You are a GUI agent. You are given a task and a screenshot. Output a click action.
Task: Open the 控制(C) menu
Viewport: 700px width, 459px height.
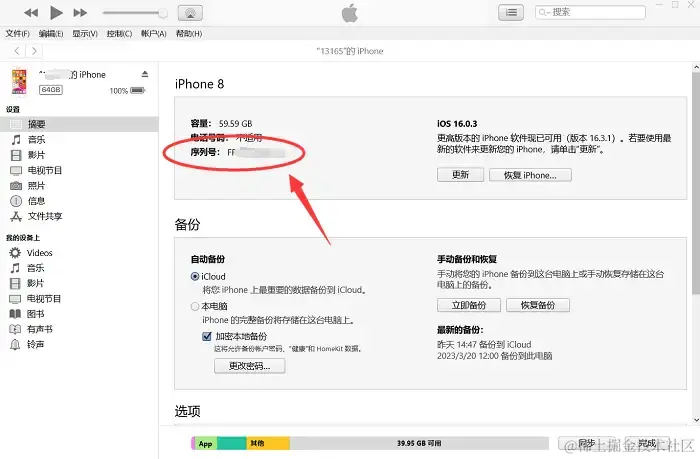click(119, 33)
